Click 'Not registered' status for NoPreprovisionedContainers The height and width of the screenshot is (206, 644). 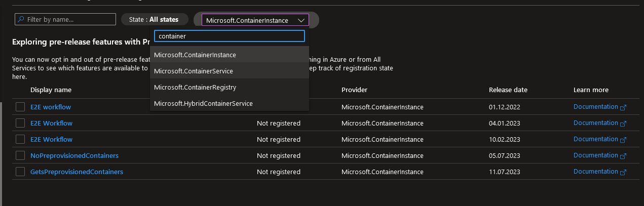279,155
